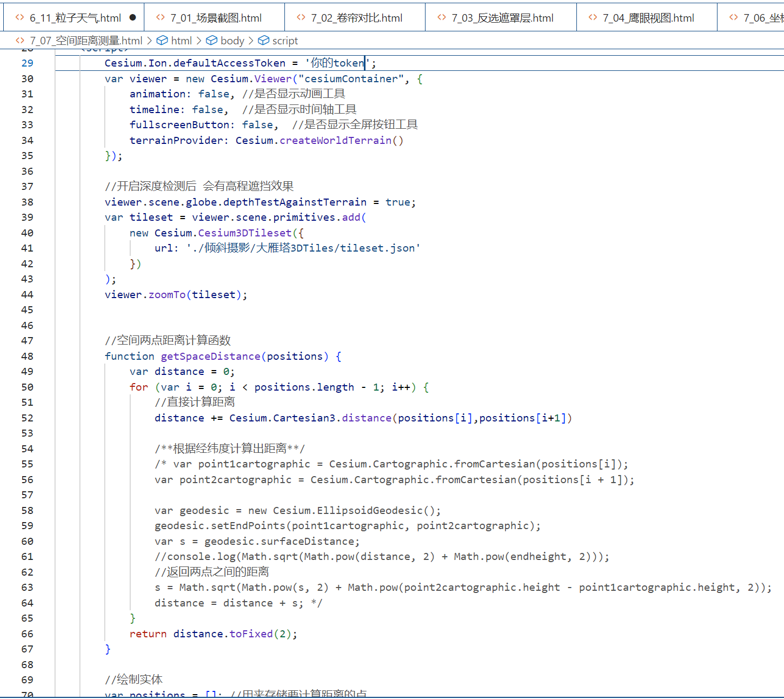784x699 pixels.
Task: Click 'toFixed' on line 66
Action: (x=251, y=634)
